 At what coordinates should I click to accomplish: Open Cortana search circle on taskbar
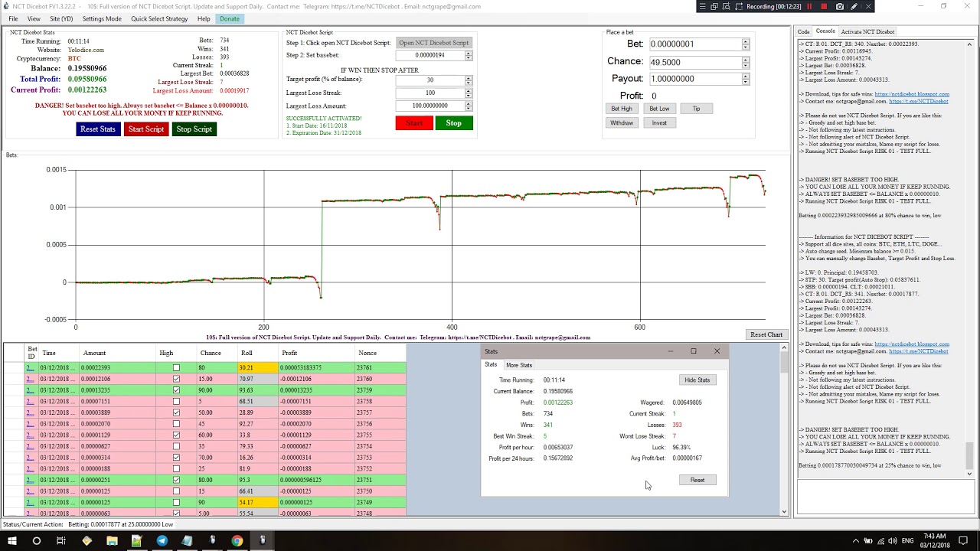(x=37, y=541)
